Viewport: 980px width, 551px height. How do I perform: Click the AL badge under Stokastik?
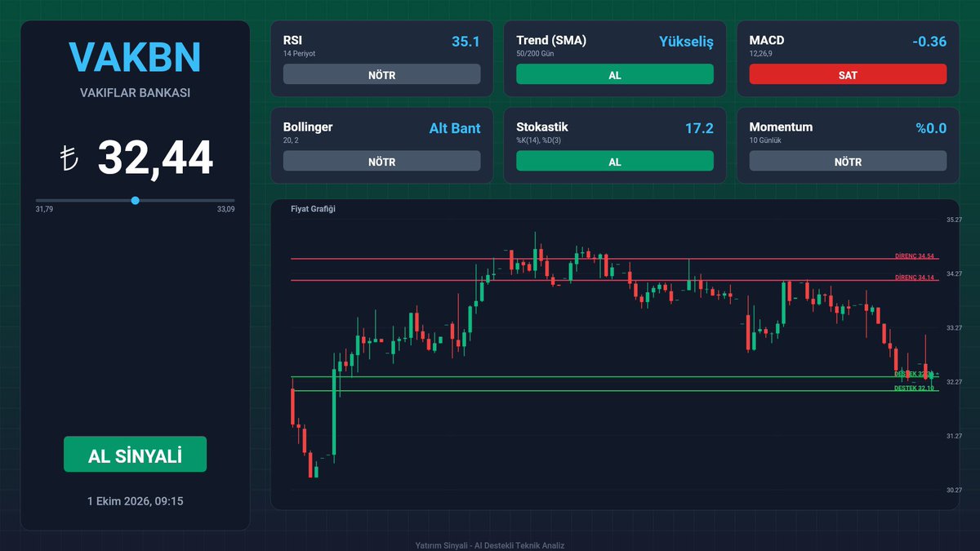(x=615, y=162)
